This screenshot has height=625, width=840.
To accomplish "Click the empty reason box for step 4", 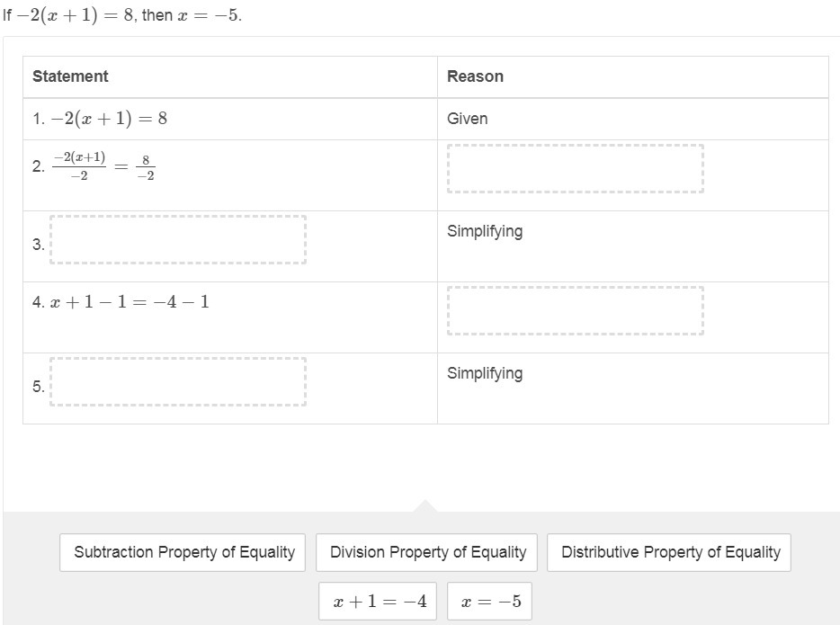I will pos(576,310).
